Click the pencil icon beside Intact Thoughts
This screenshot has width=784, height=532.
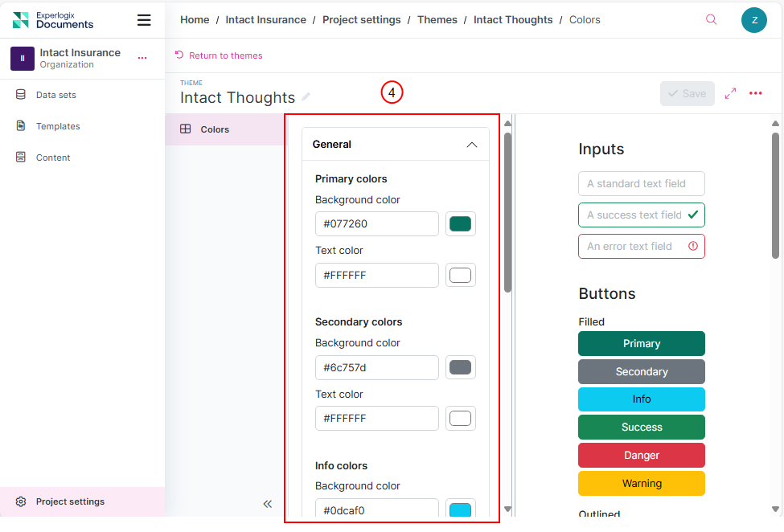pos(306,97)
